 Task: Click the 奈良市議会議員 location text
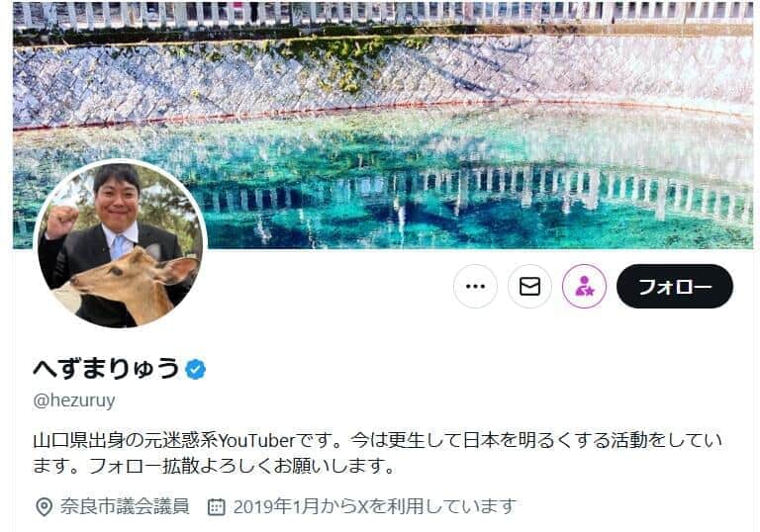point(125,506)
